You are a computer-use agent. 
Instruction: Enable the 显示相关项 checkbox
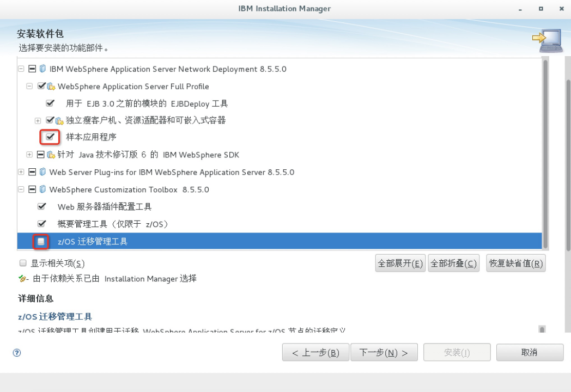click(23, 263)
